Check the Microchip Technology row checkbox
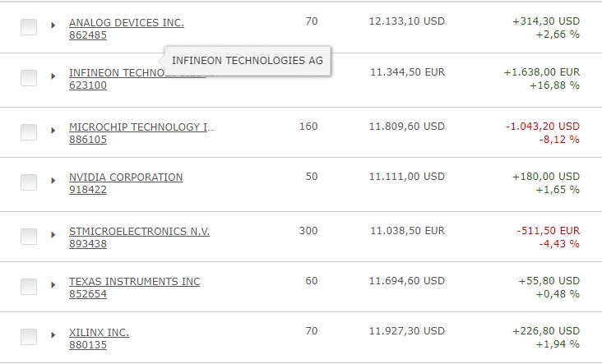This screenshot has height=364, width=602. point(29,131)
